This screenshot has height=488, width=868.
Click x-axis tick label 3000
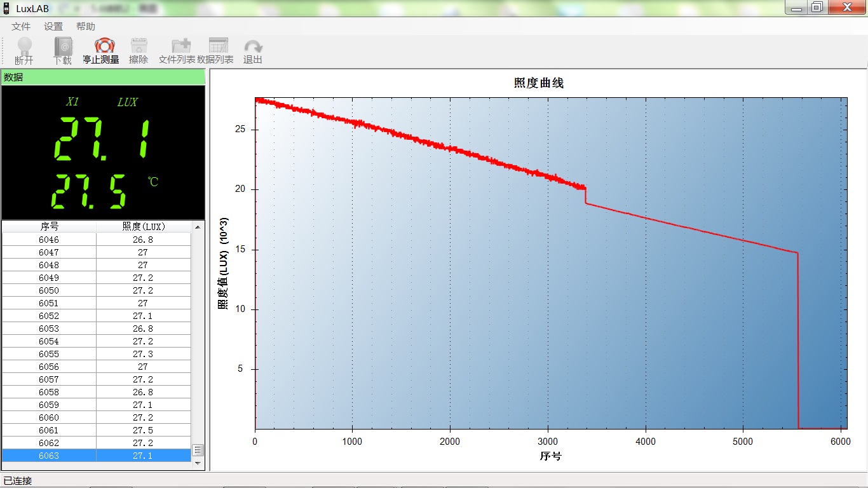click(547, 441)
